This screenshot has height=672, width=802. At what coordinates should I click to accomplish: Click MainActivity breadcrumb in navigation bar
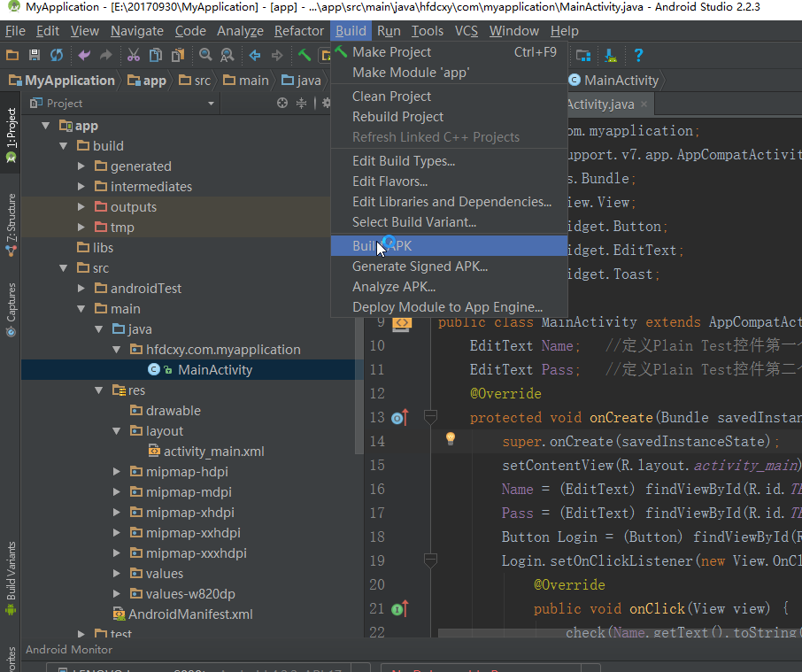tap(615, 81)
